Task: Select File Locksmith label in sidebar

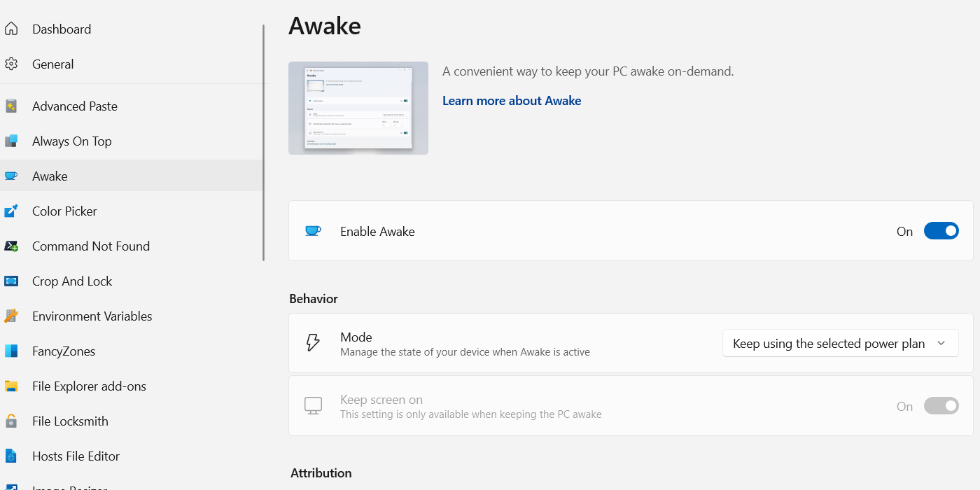Action: 70,421
